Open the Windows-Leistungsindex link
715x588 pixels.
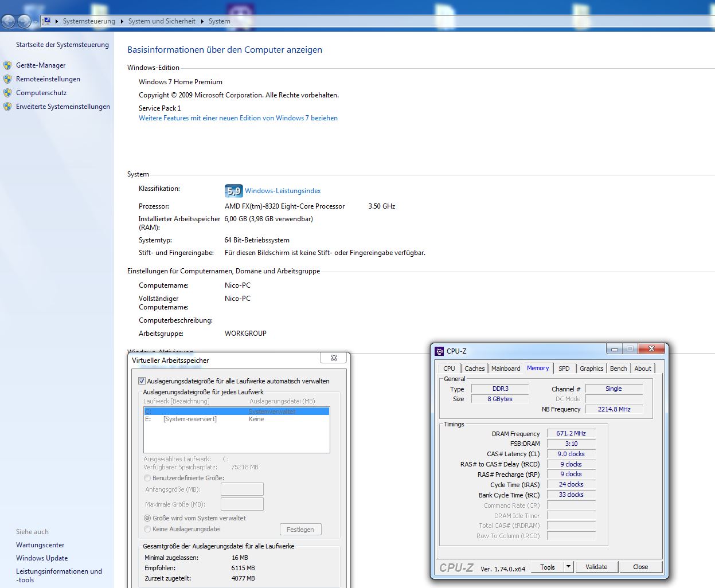coord(283,191)
